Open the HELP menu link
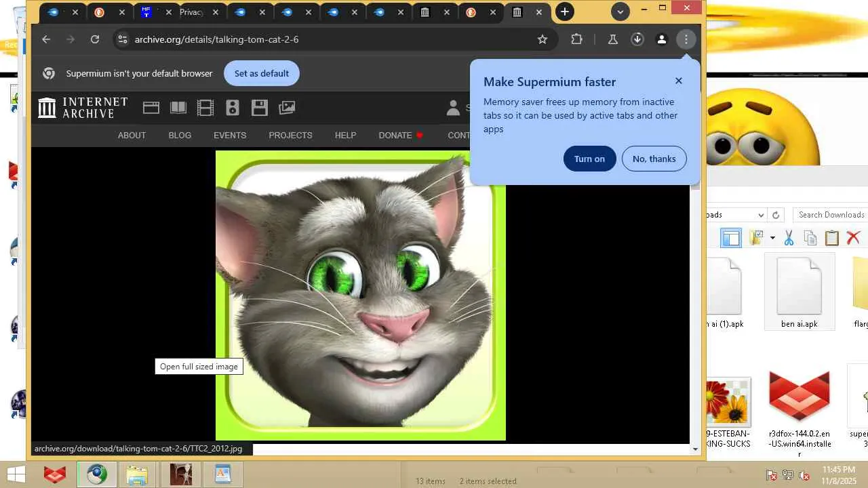The image size is (868, 488). pos(345,135)
